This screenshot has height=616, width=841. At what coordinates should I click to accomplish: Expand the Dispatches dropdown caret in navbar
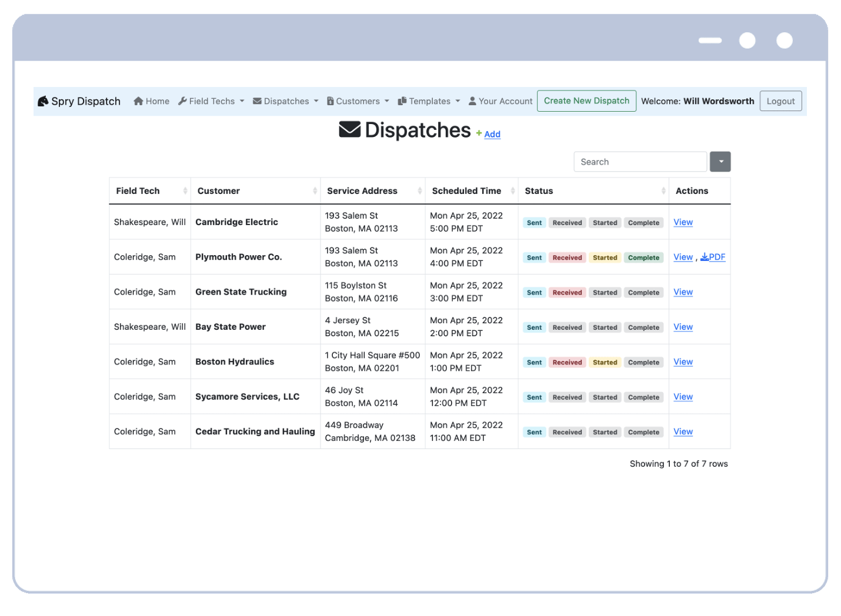316,101
